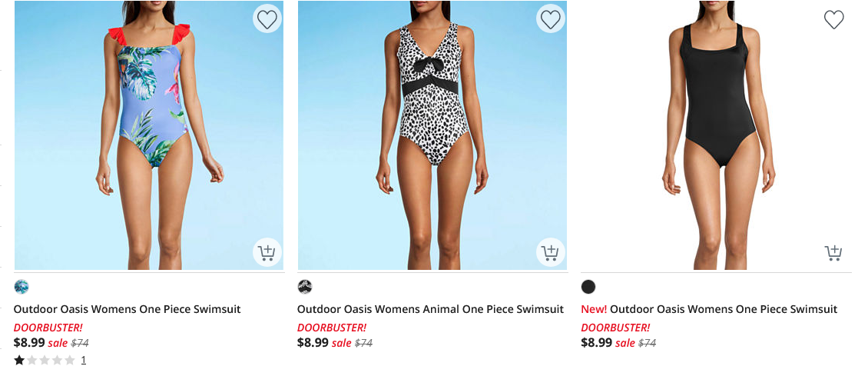
Task: Open the floral swimsuit product image
Action: (x=149, y=135)
